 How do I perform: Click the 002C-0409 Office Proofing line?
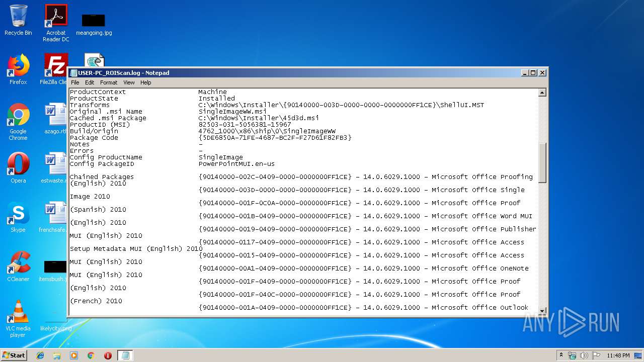[365, 177]
